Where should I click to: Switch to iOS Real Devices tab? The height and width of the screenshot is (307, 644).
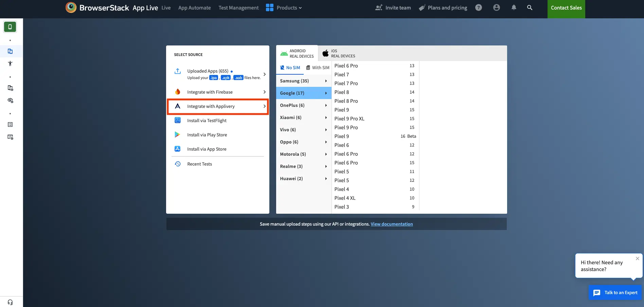point(339,53)
